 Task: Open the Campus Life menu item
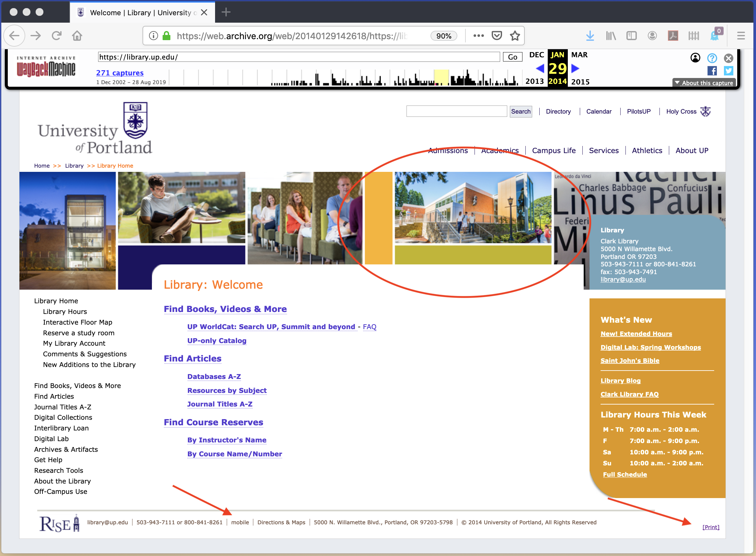pyautogui.click(x=554, y=150)
